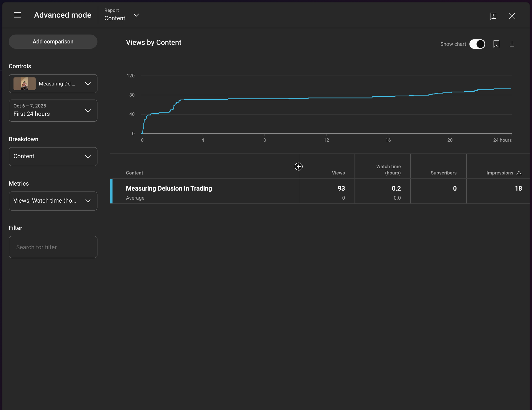
Task: Open Measuring Delusion in Trading row
Action: [x=169, y=188]
